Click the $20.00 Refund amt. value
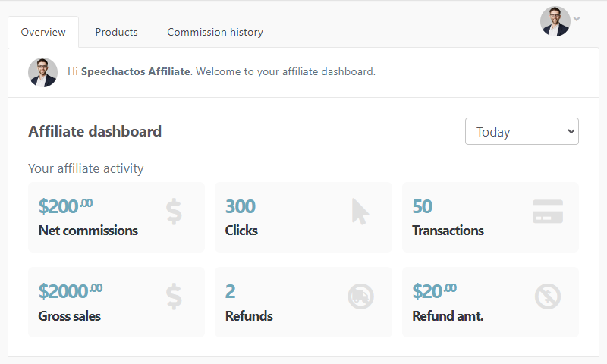This screenshot has height=364, width=607. tap(434, 291)
